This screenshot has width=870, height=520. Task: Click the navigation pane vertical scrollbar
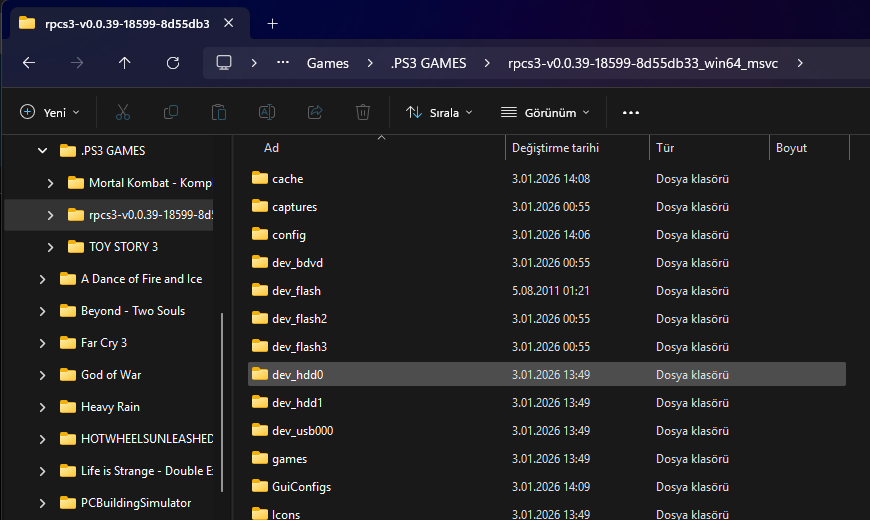pyautogui.click(x=222, y=402)
